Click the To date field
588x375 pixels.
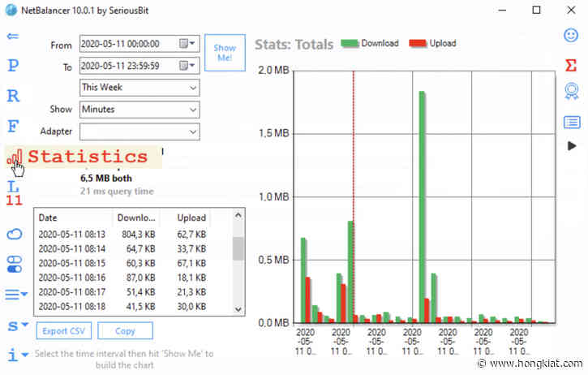(139, 66)
